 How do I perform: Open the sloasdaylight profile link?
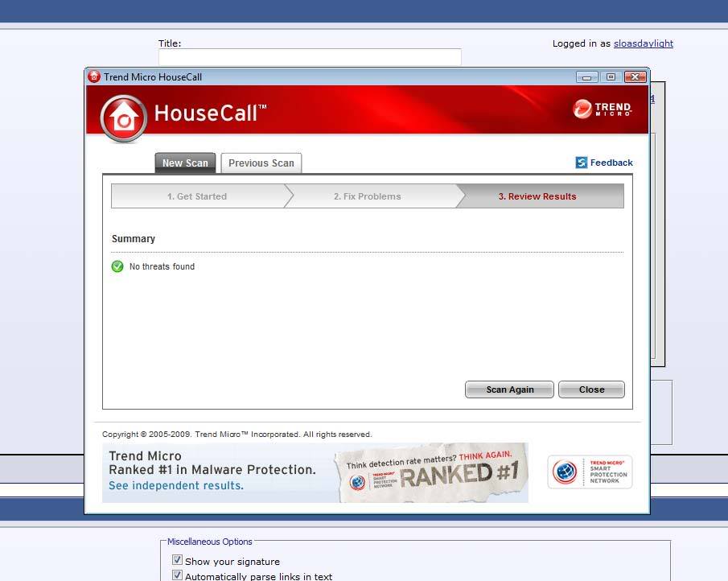[644, 43]
